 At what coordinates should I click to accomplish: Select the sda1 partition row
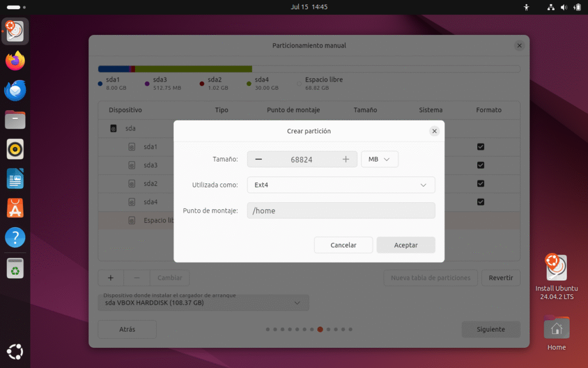pyautogui.click(x=309, y=147)
